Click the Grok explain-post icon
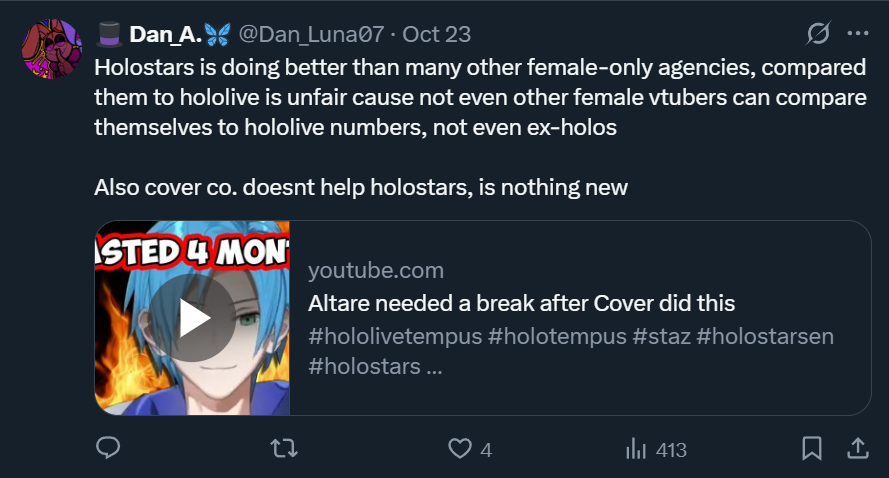The width and height of the screenshot is (889, 478). (818, 33)
